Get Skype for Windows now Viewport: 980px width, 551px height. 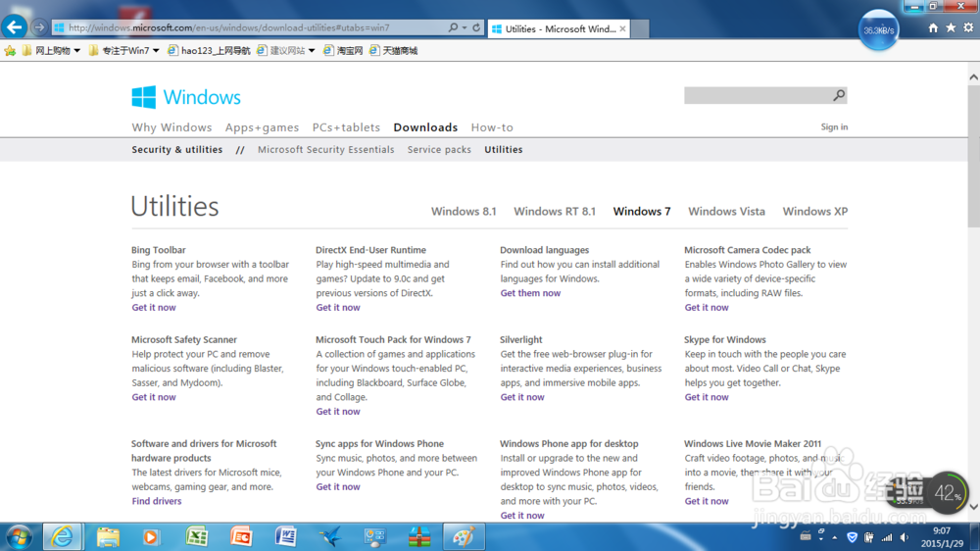707,397
